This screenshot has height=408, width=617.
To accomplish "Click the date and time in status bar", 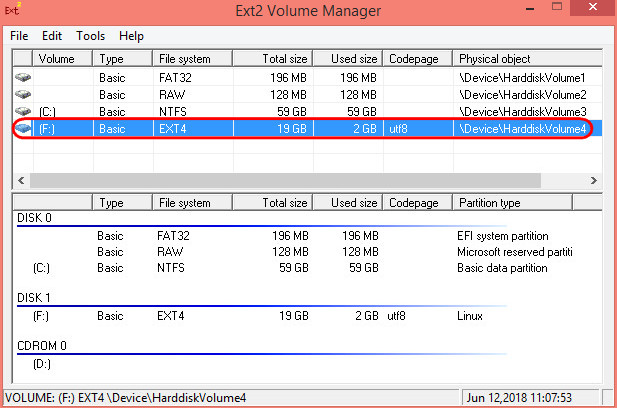I will 519,398.
